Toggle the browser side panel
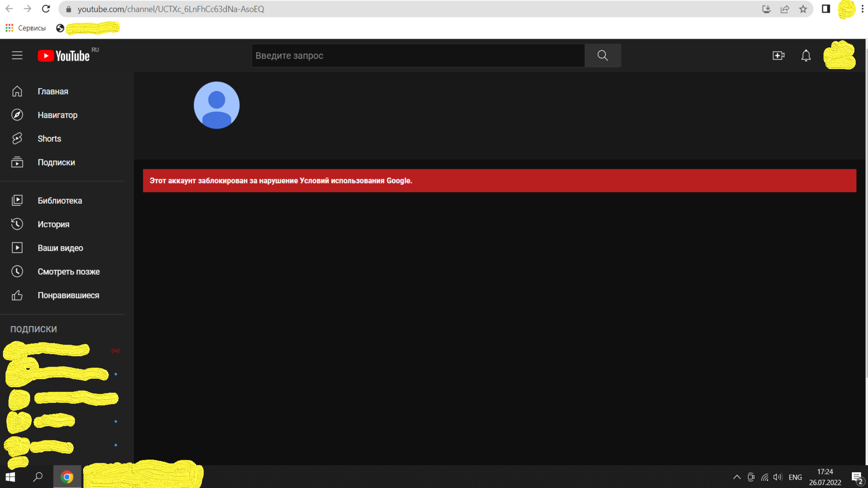Image resolution: width=868 pixels, height=488 pixels. coord(826,9)
